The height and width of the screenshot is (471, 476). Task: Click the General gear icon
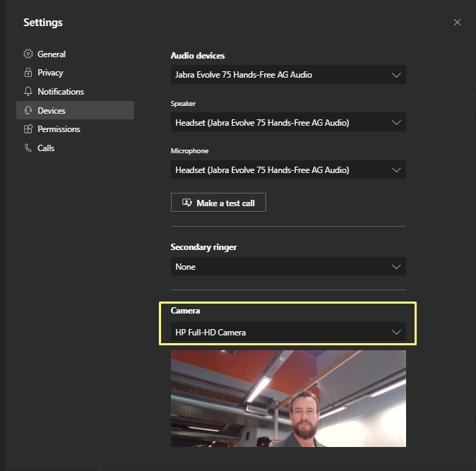click(28, 54)
